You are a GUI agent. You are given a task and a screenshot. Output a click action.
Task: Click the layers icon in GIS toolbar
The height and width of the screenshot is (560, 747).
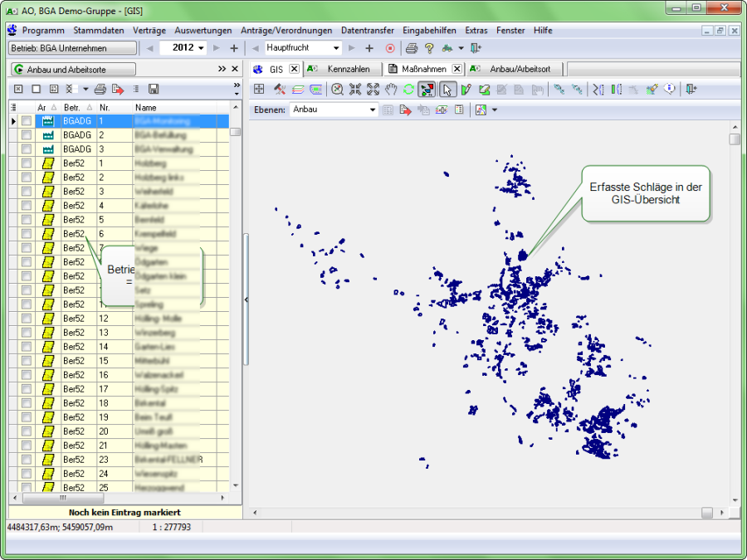[x=298, y=90]
